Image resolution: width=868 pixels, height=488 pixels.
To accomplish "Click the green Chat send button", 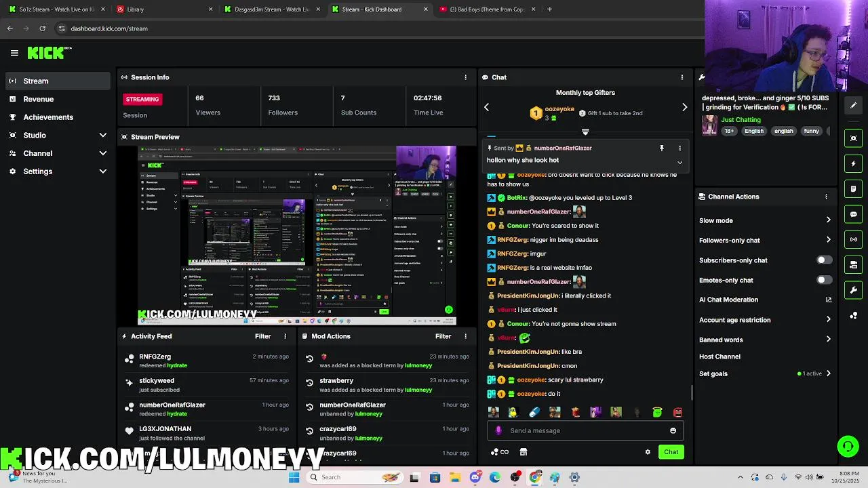I will tap(671, 452).
